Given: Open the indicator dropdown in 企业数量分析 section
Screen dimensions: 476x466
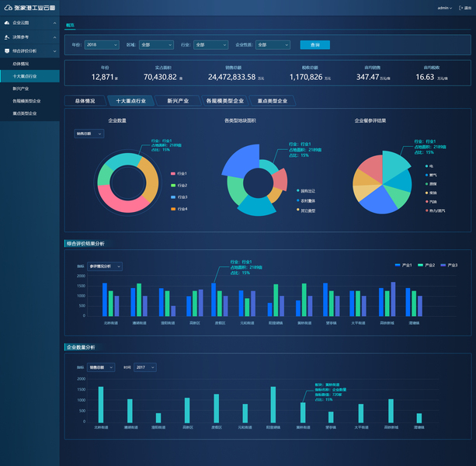Looking at the screenshot, I should pos(101,367).
